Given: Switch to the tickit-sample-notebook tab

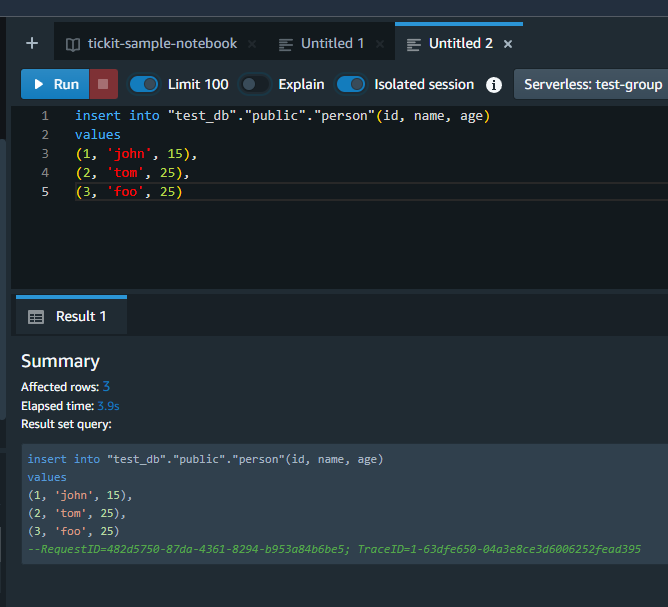Looking at the screenshot, I should 162,44.
